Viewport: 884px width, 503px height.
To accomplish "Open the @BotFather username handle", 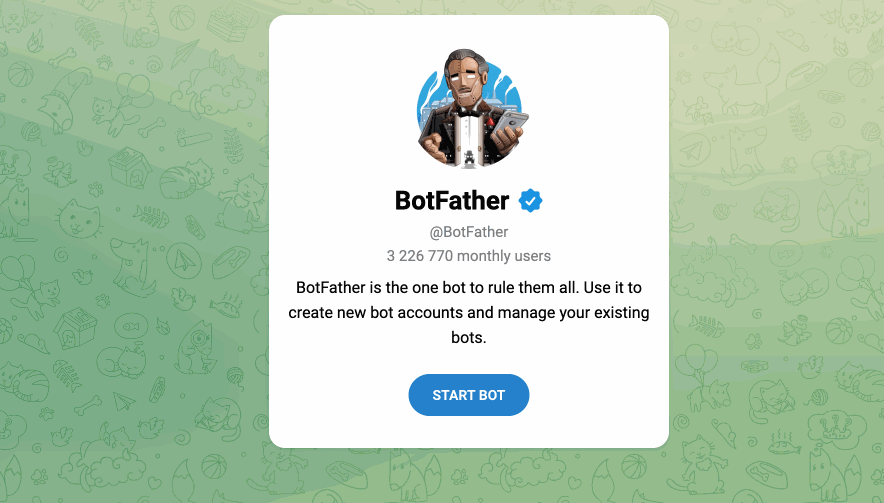I will [468, 233].
